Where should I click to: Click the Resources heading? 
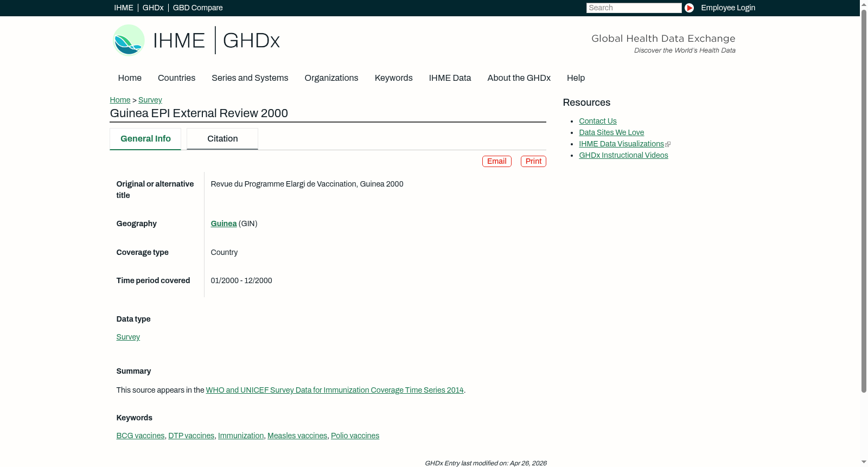pos(586,103)
